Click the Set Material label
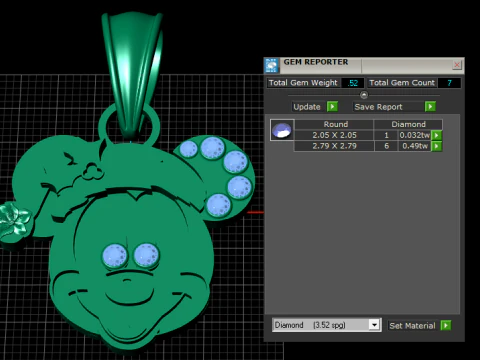This screenshot has height=360, width=480. (412, 326)
